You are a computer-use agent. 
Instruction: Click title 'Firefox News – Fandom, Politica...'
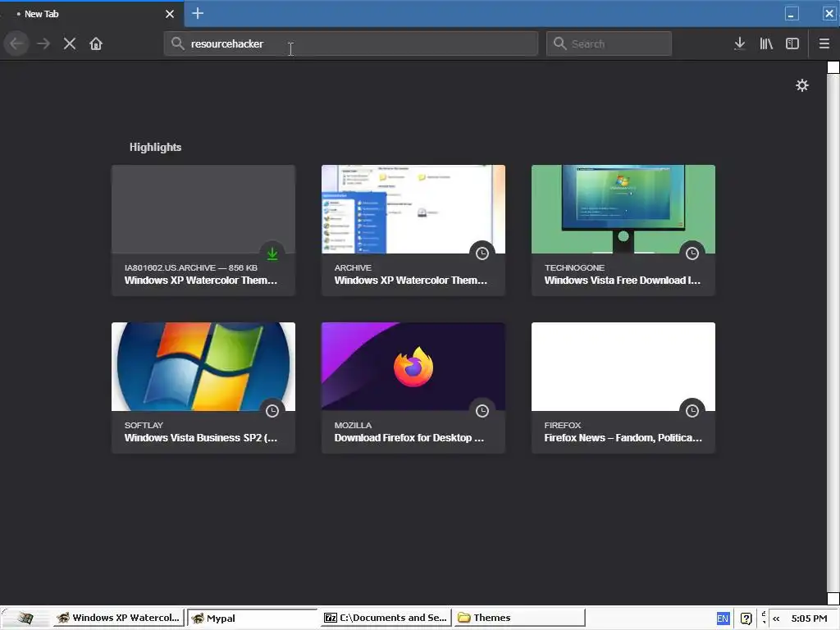[623, 438]
